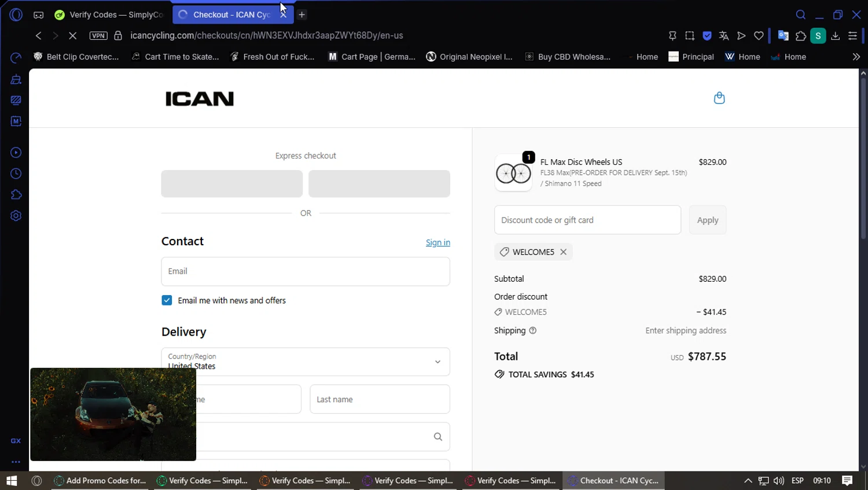The image size is (868, 490).
Task: Open GX Control speedometer in sidebar
Action: pyautogui.click(x=16, y=58)
